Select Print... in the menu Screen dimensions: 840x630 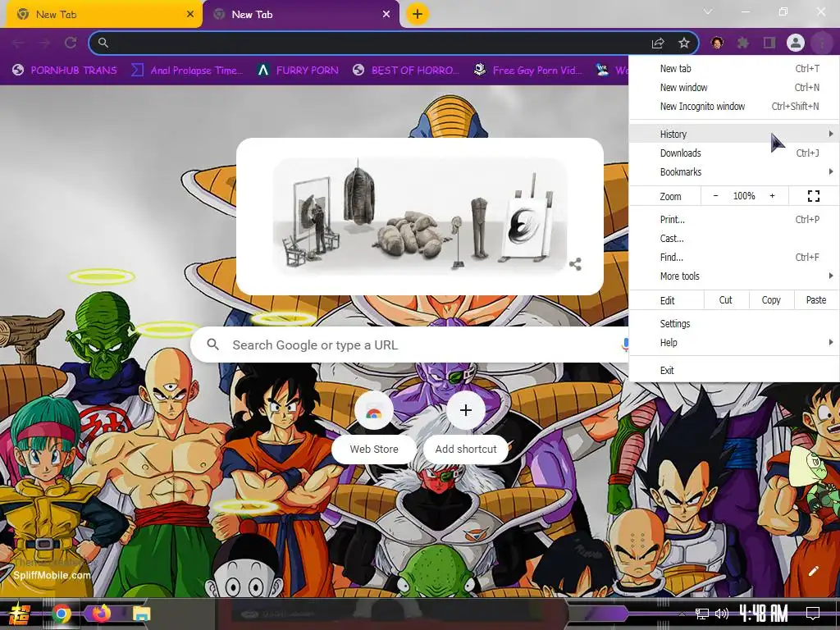pyautogui.click(x=734, y=219)
